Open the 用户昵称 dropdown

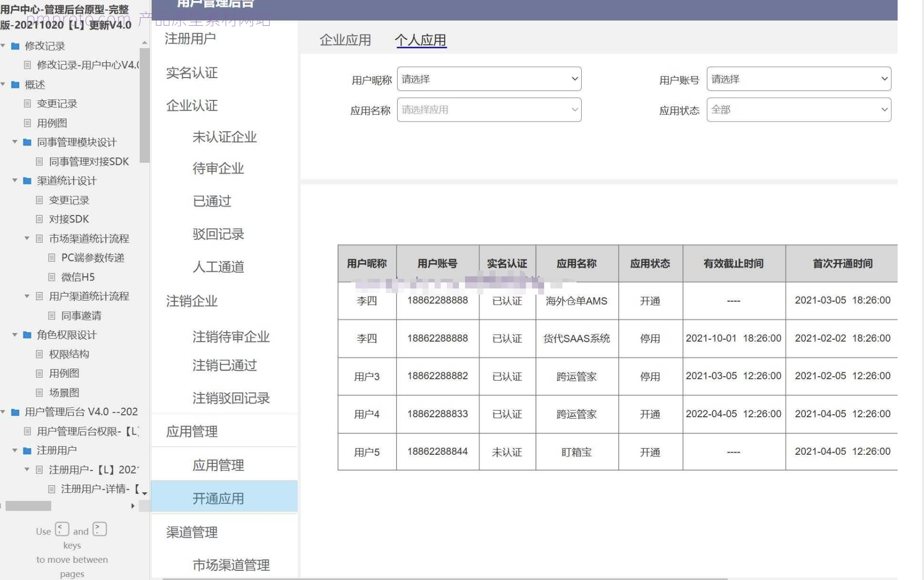[489, 79]
